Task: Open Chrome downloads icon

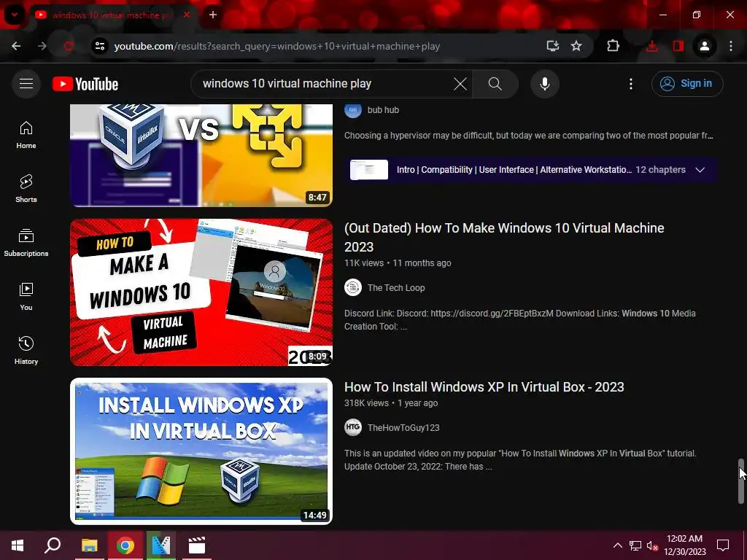Action: coord(651,46)
